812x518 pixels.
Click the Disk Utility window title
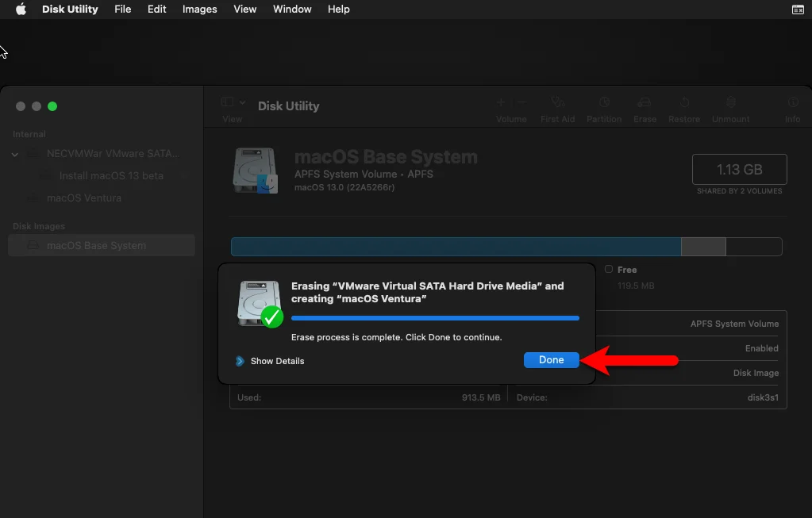click(288, 106)
